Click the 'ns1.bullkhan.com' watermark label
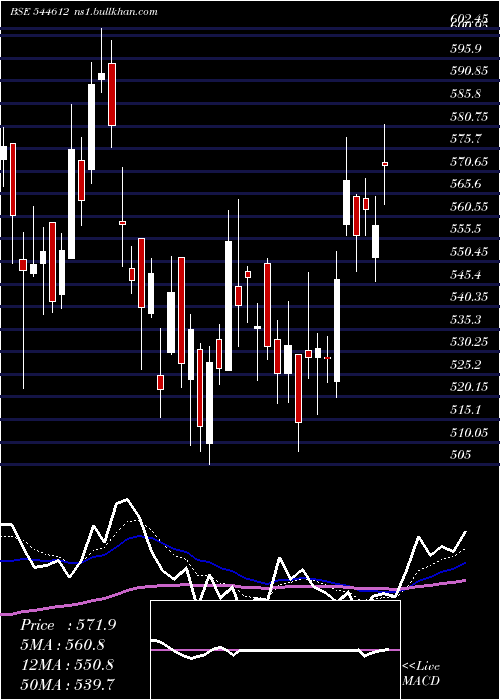 pos(114,12)
